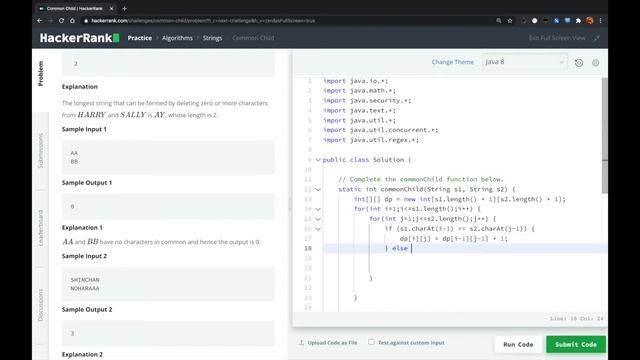Click the Sample Input 2 text box SHINCHAN
640x360 pixels.
coord(168,284)
